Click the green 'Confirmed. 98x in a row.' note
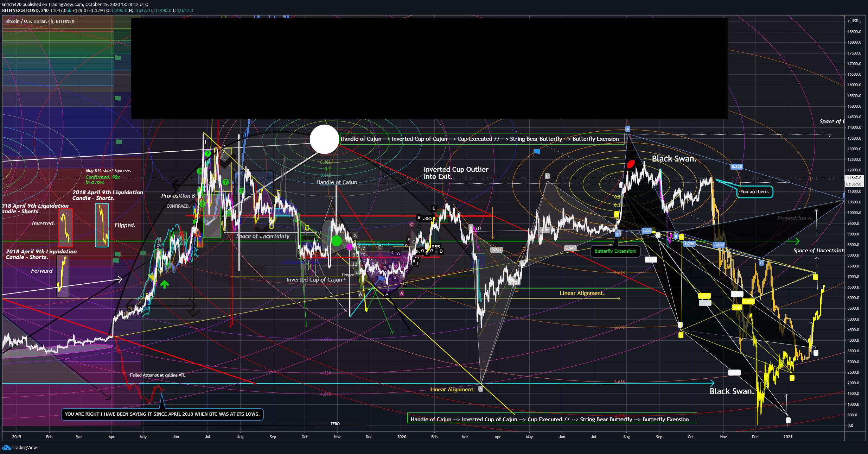The width and height of the screenshot is (868, 454). [103, 179]
